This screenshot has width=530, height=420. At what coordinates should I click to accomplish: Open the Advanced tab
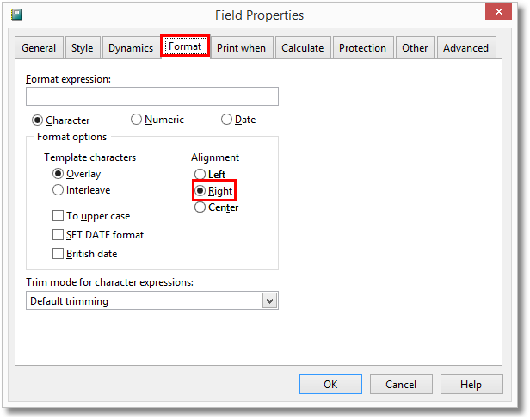pyautogui.click(x=465, y=48)
